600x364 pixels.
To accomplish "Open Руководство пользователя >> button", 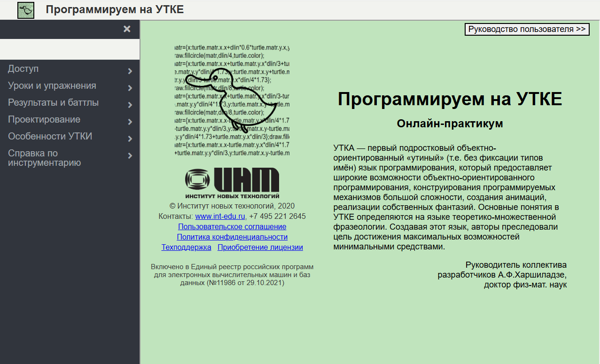I will [527, 29].
